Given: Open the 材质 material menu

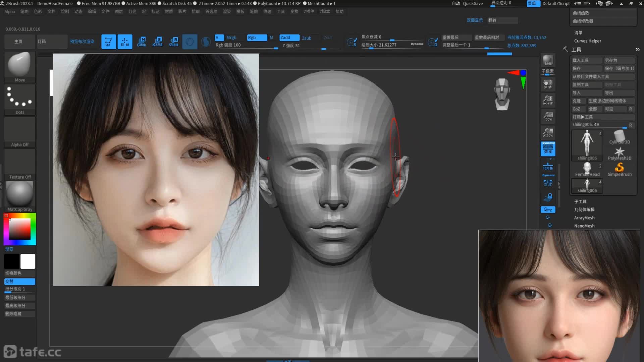Looking at the screenshot, I should pyautogui.click(x=169, y=11).
